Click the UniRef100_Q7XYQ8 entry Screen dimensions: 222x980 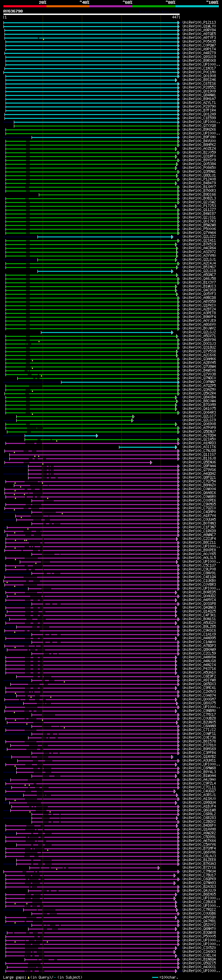199,125
